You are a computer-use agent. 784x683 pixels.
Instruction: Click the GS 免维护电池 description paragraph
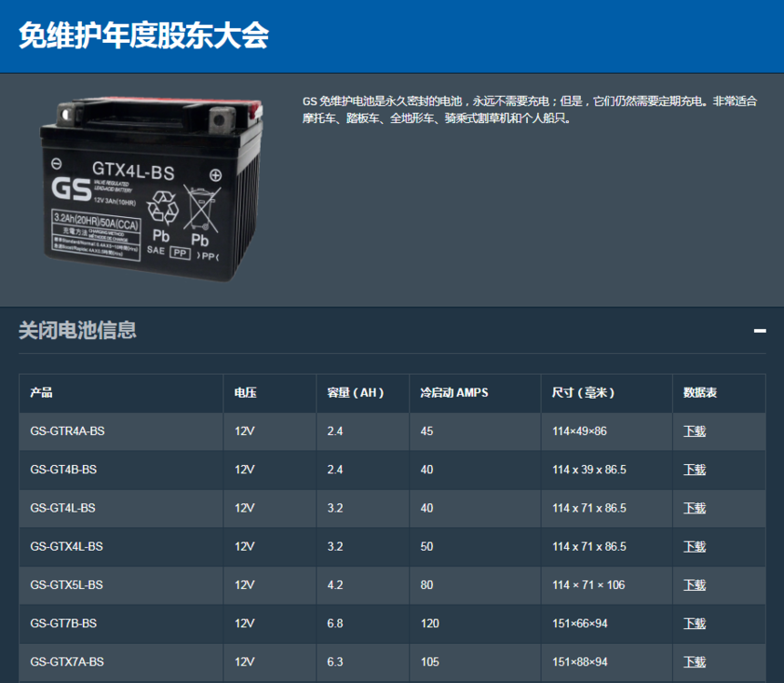pyautogui.click(x=530, y=109)
